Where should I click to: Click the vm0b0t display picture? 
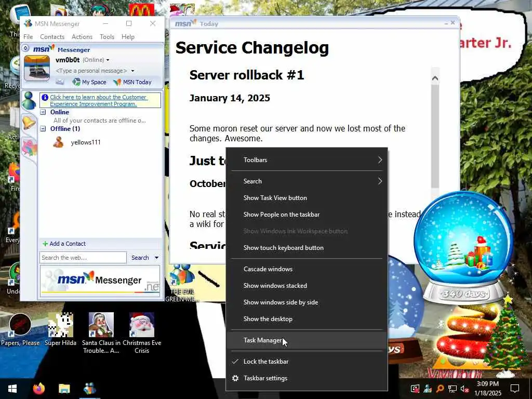(x=37, y=68)
